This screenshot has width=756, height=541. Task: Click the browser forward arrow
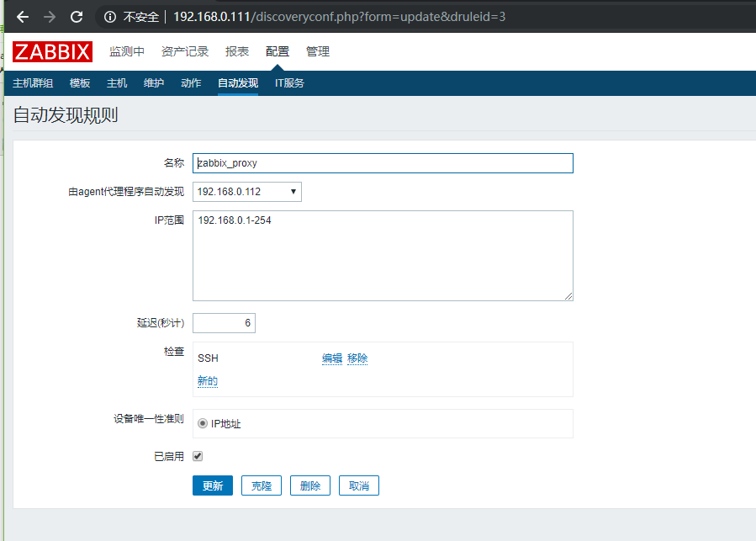tap(50, 17)
